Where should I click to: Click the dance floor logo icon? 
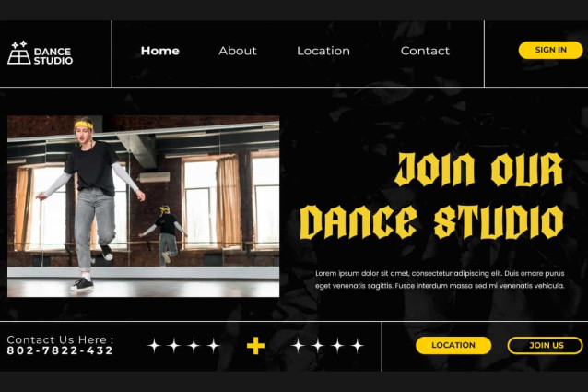coord(18,53)
